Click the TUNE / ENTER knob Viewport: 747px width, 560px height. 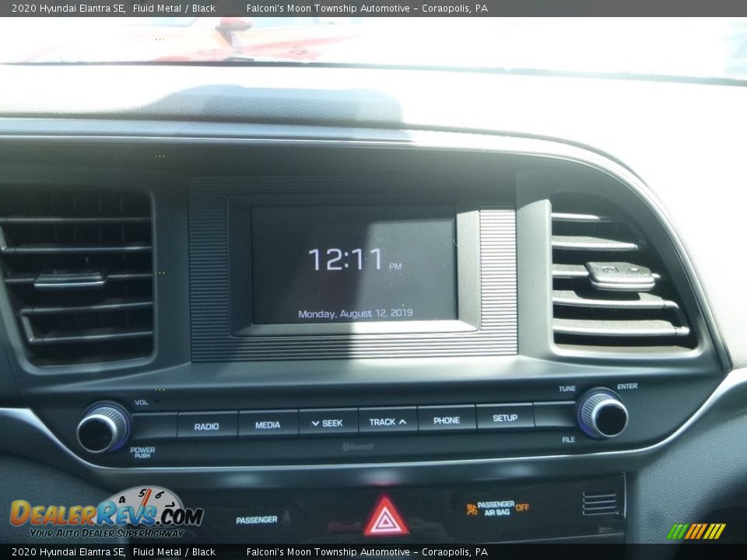tap(601, 413)
